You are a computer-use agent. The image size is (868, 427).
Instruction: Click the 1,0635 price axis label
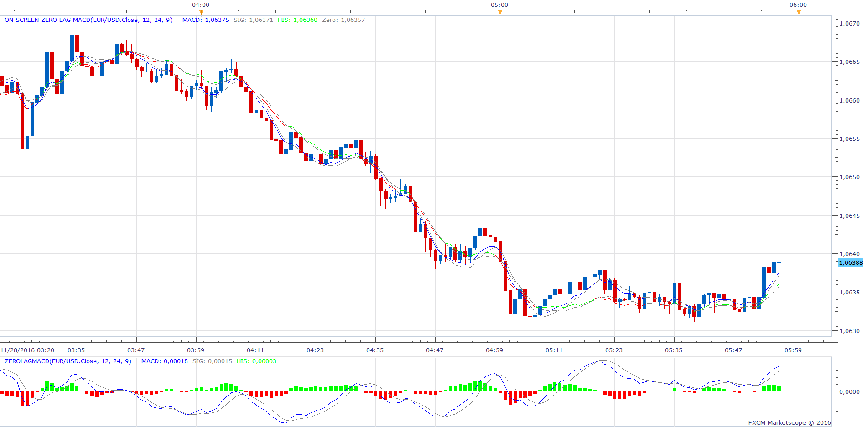[x=850, y=293]
